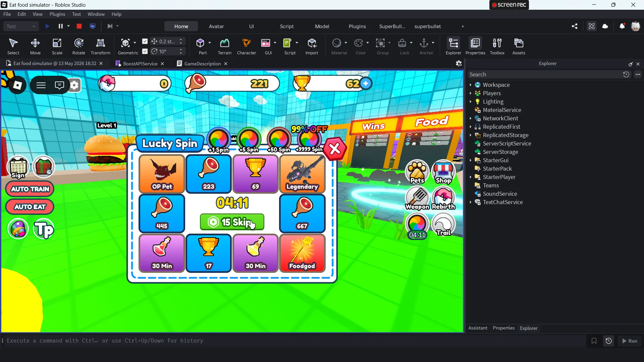Click Run in the command bar

pos(630,341)
